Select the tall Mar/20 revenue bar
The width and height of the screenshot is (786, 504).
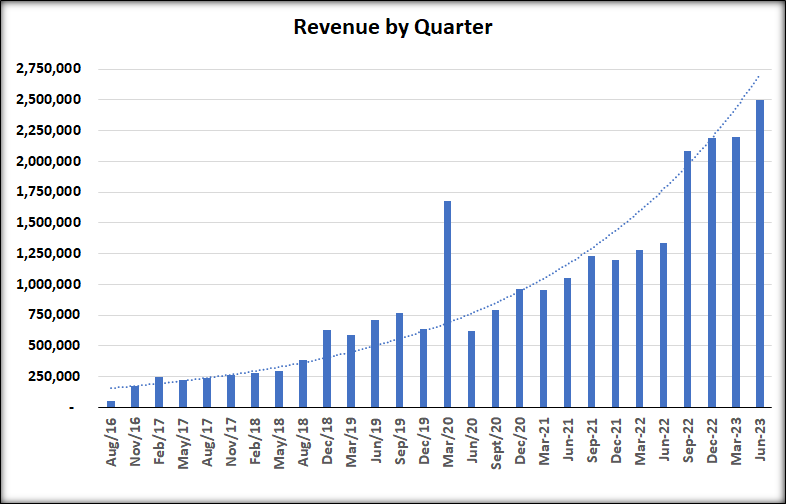[447, 304]
